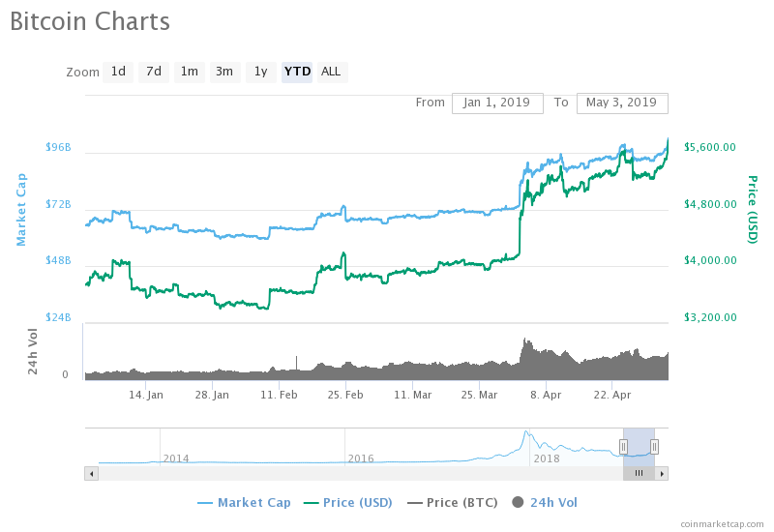Show ALL time range
This screenshot has width=774, height=532.
click(x=331, y=72)
